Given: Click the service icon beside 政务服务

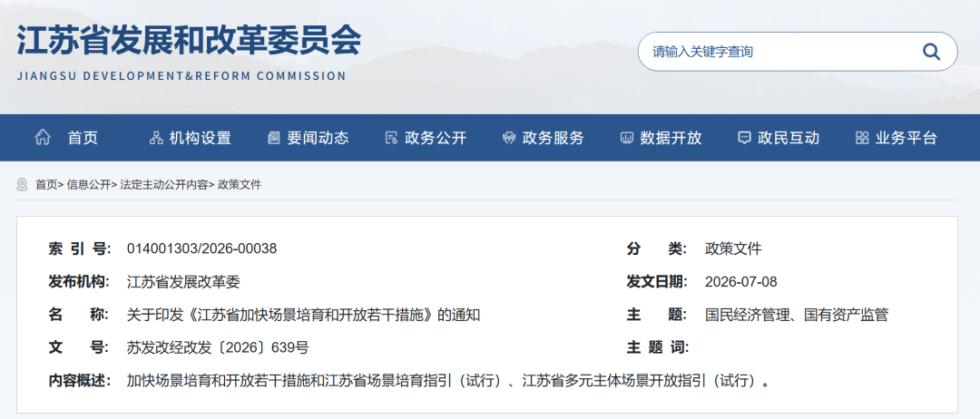Looking at the screenshot, I should point(509,138).
